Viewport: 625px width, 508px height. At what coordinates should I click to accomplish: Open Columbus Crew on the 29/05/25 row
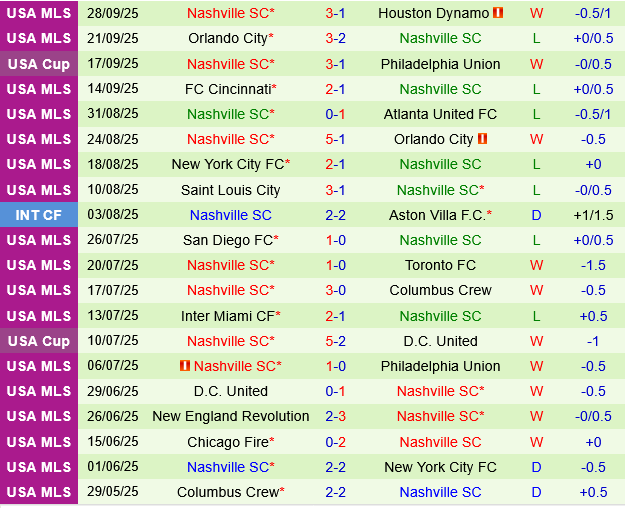point(227,492)
